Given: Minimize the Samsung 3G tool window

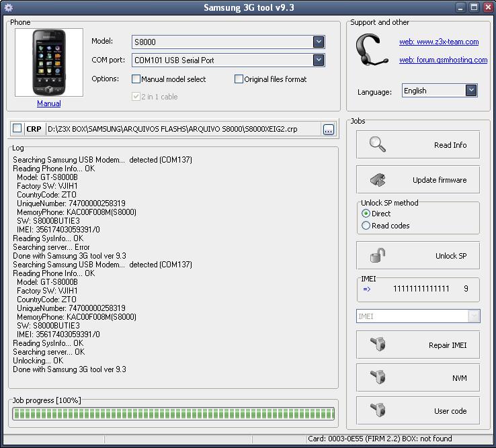Looking at the screenshot, I should pyautogui.click(x=460, y=7).
